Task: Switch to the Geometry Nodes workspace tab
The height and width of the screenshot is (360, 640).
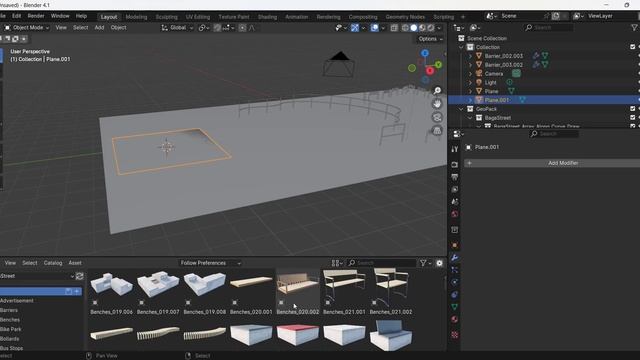Action: [x=405, y=17]
